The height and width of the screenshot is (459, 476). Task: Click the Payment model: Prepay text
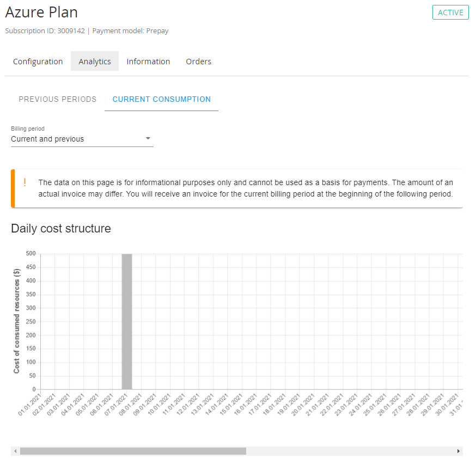click(130, 31)
